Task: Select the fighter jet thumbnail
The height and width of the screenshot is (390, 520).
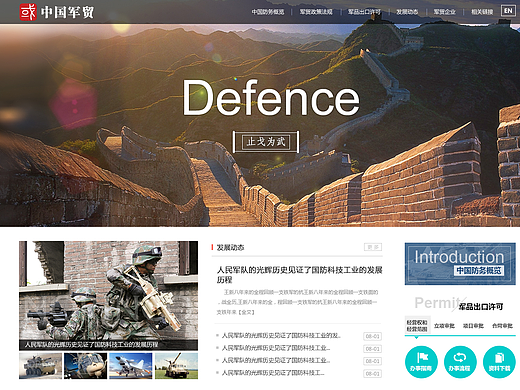Action: tap(131, 366)
